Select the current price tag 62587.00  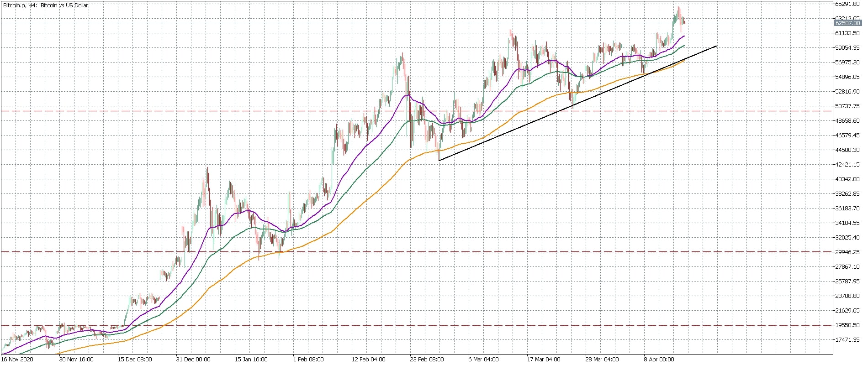tap(847, 23)
